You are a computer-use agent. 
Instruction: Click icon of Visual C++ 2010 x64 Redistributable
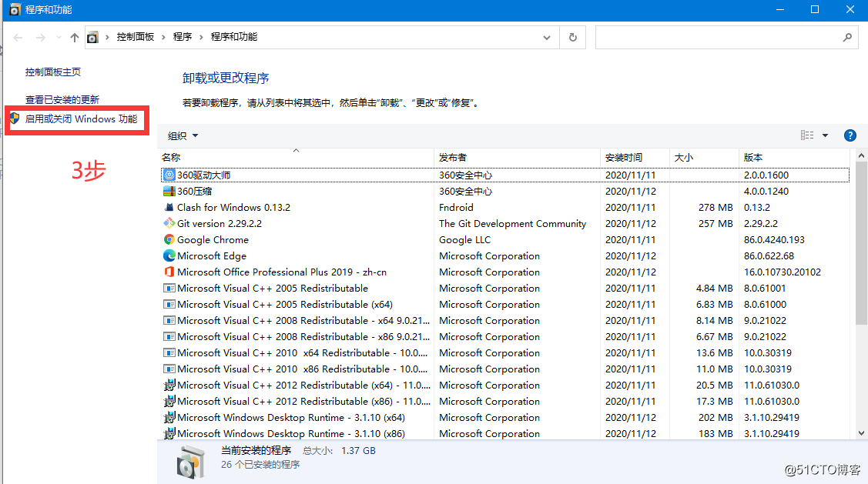coord(169,353)
